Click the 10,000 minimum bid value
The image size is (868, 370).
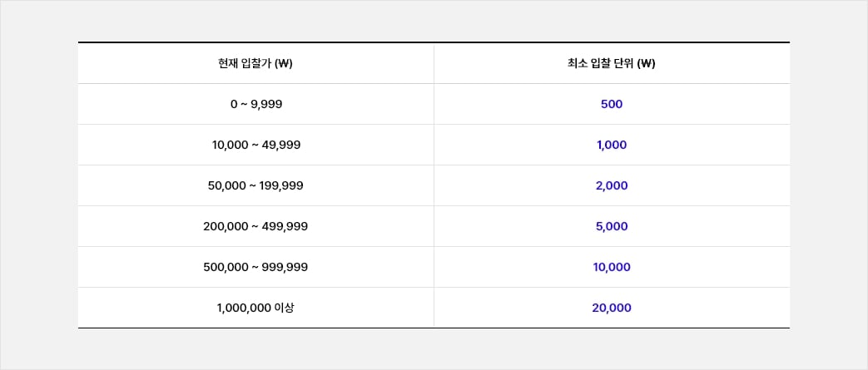click(611, 267)
